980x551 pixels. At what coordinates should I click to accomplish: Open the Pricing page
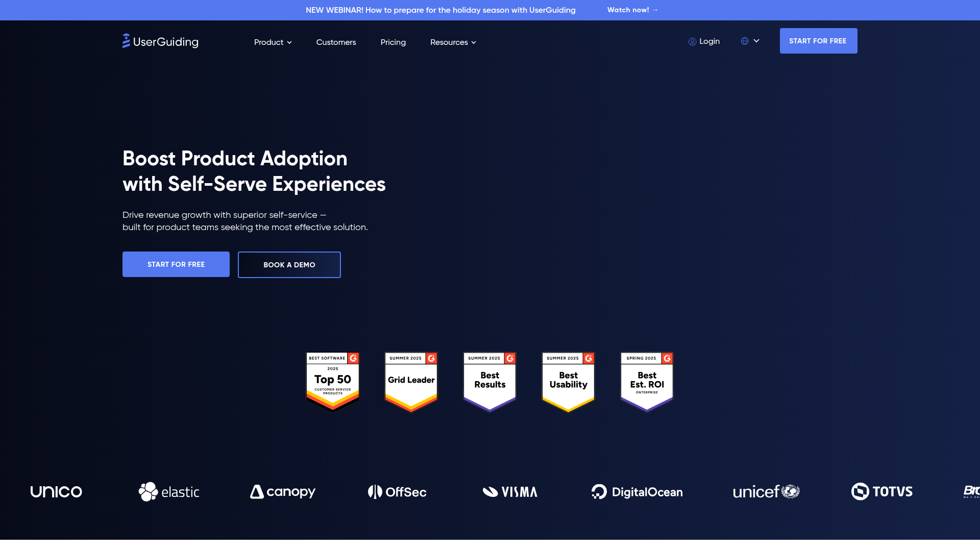[x=393, y=42]
